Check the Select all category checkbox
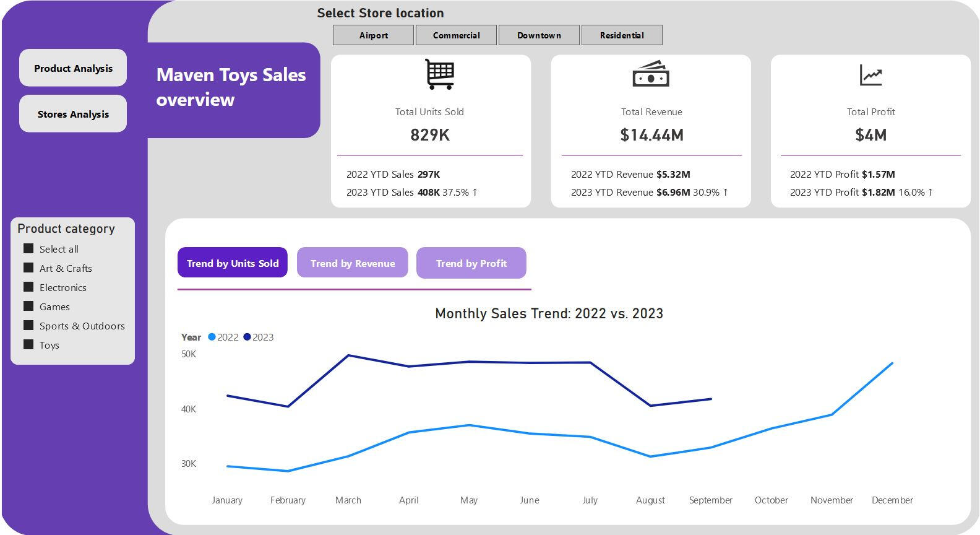This screenshot has height=535, width=980. 28,249
